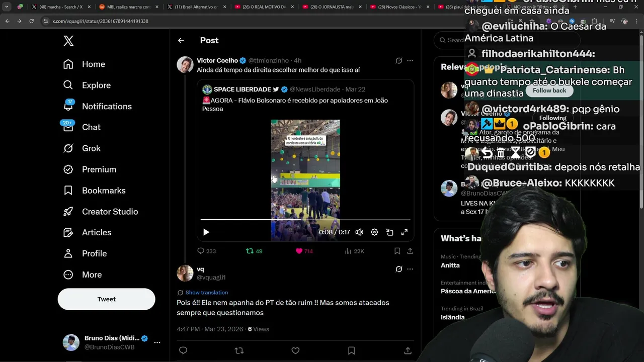
Task: Bookmark vq's post icon
Action: pyautogui.click(x=352, y=350)
